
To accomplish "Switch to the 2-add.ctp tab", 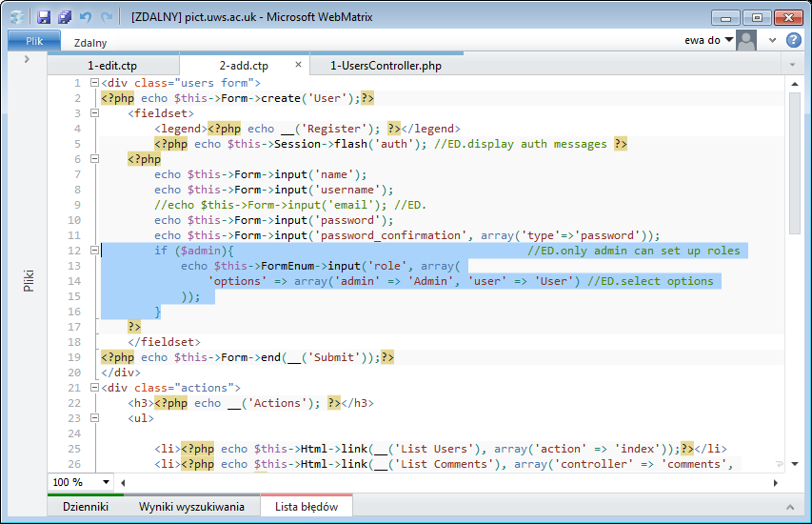I will 244,66.
